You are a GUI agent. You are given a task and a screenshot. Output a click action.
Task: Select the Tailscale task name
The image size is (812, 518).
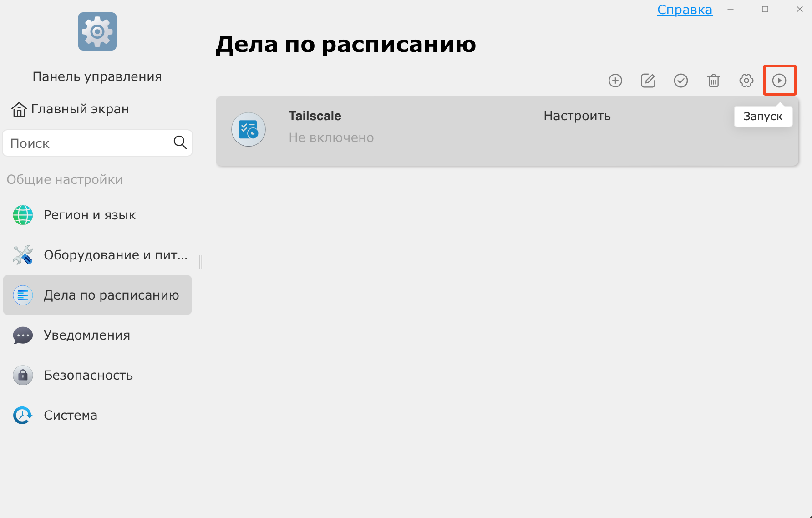point(315,116)
